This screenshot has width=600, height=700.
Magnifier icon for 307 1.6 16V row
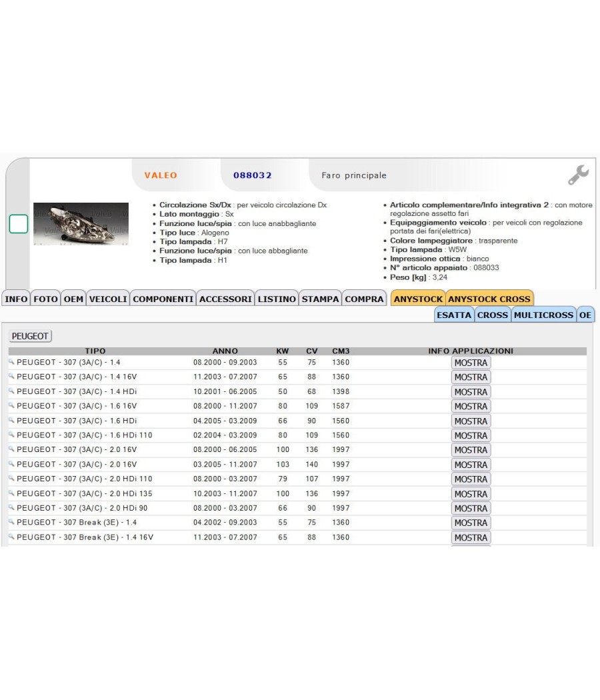(11, 405)
